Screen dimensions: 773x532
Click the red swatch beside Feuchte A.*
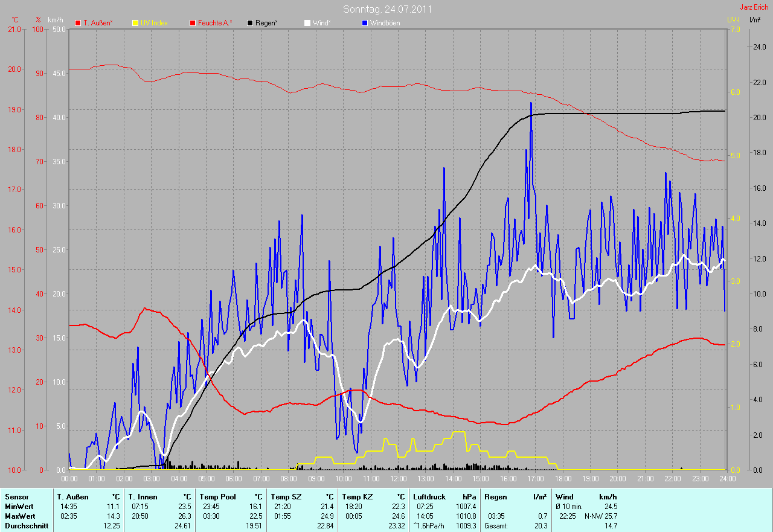193,23
